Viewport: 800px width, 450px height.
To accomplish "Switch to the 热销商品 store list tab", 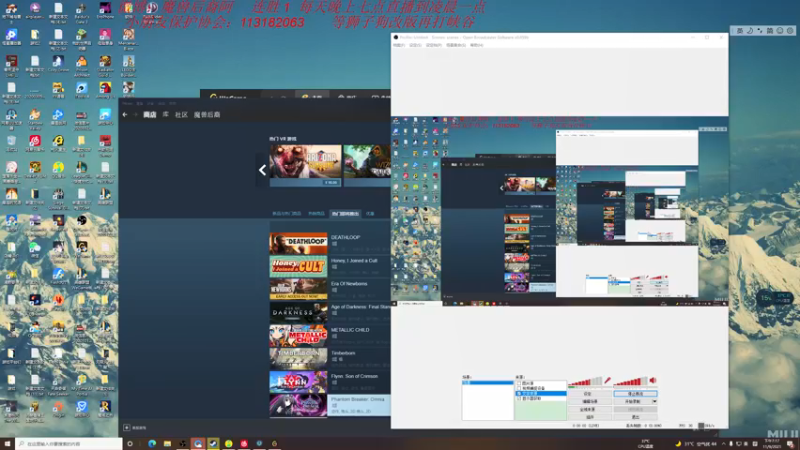I will click(316, 214).
